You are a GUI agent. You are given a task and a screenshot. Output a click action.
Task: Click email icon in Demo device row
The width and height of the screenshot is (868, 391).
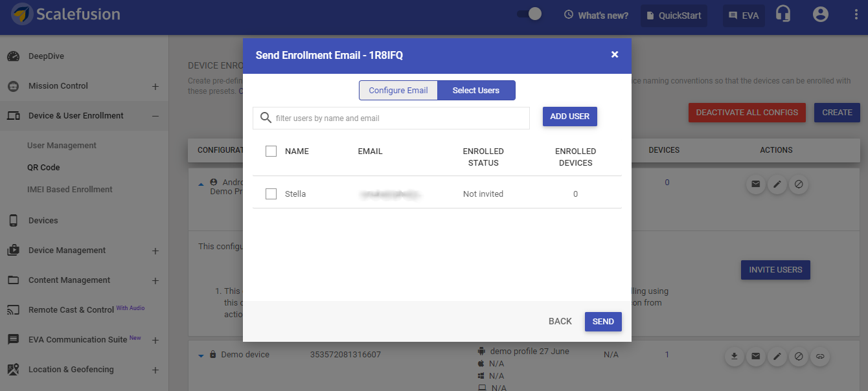pos(755,356)
